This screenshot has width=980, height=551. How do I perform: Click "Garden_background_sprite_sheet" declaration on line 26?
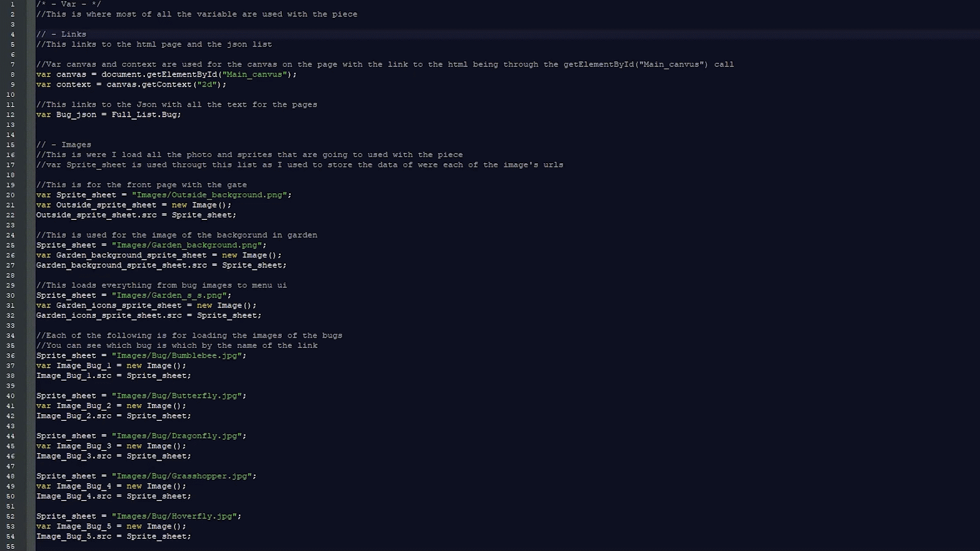coord(132,256)
